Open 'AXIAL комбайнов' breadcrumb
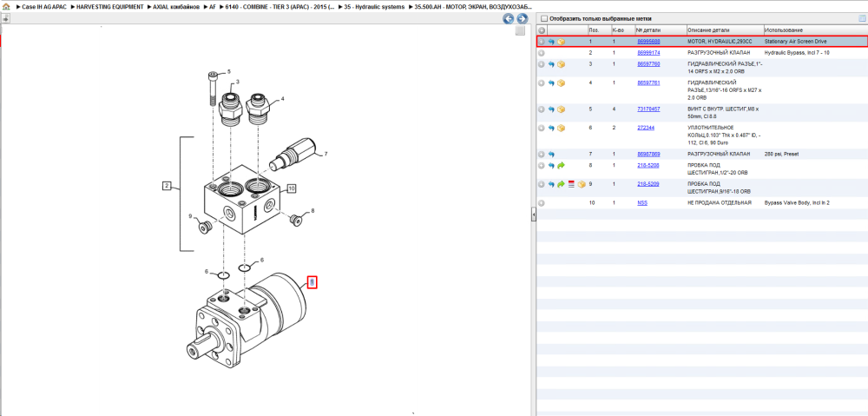Viewport: 868px width, 416px height. 176,7
